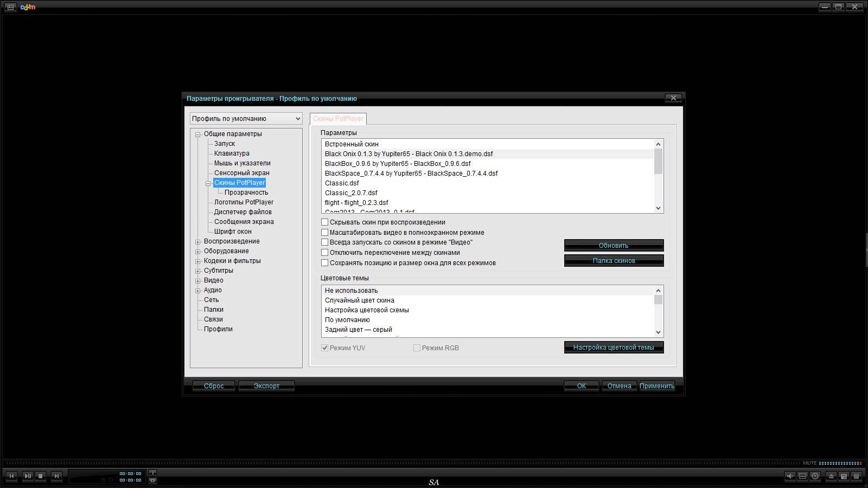Expand the 'Оборудование' tree node

(198, 252)
